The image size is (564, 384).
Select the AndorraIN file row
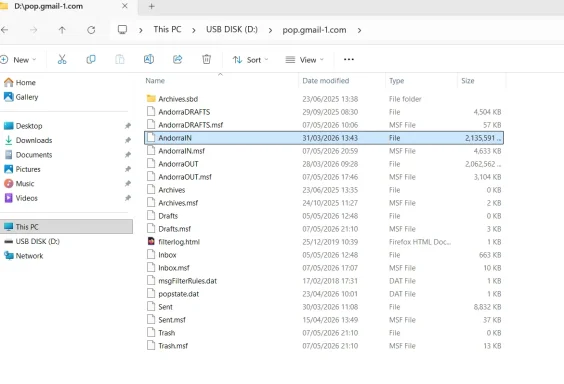(324, 138)
